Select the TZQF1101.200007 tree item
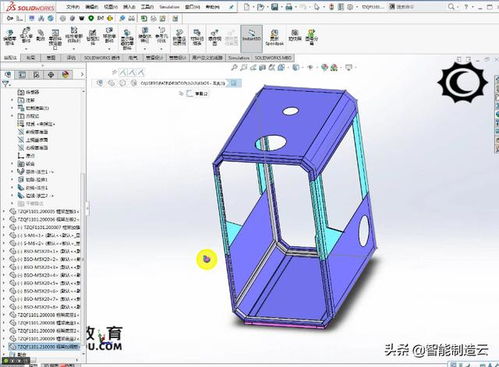The width and height of the screenshot is (499, 367). coord(44,227)
